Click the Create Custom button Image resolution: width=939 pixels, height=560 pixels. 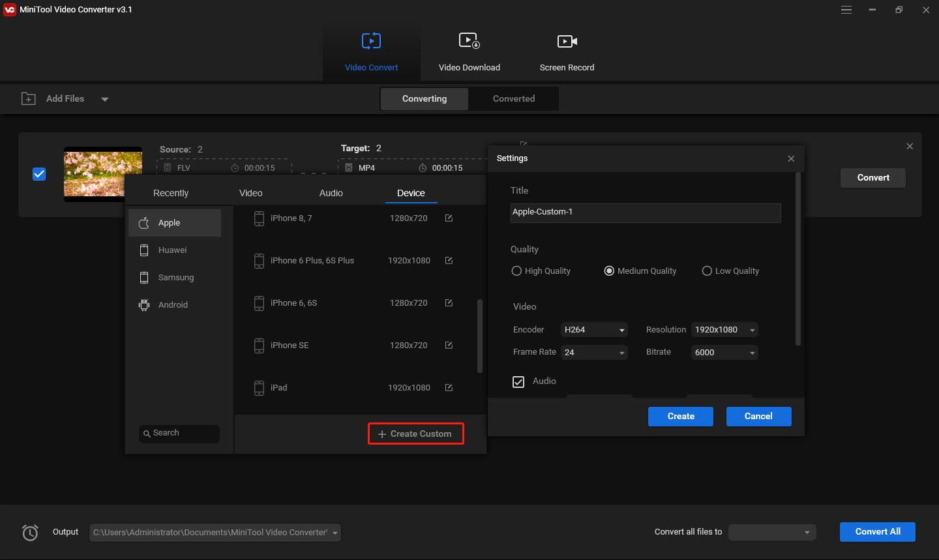pos(416,434)
